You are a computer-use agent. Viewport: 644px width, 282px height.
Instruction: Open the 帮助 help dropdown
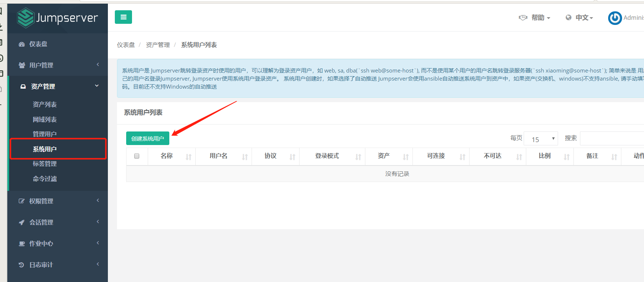pyautogui.click(x=541, y=18)
